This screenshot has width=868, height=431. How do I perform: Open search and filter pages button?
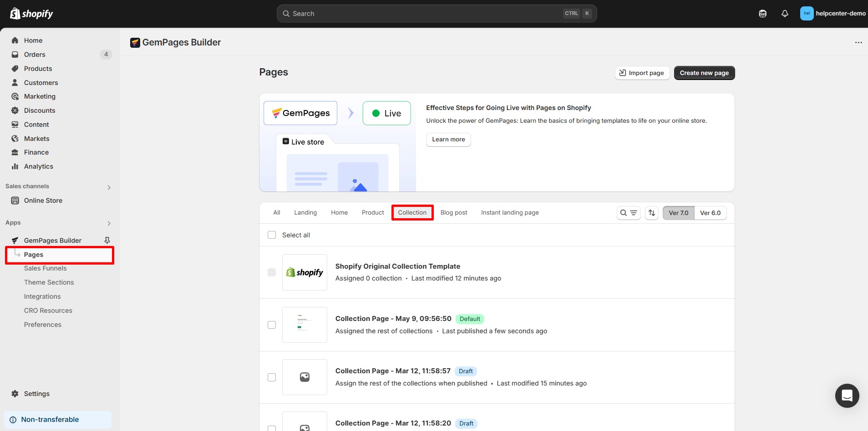point(629,213)
